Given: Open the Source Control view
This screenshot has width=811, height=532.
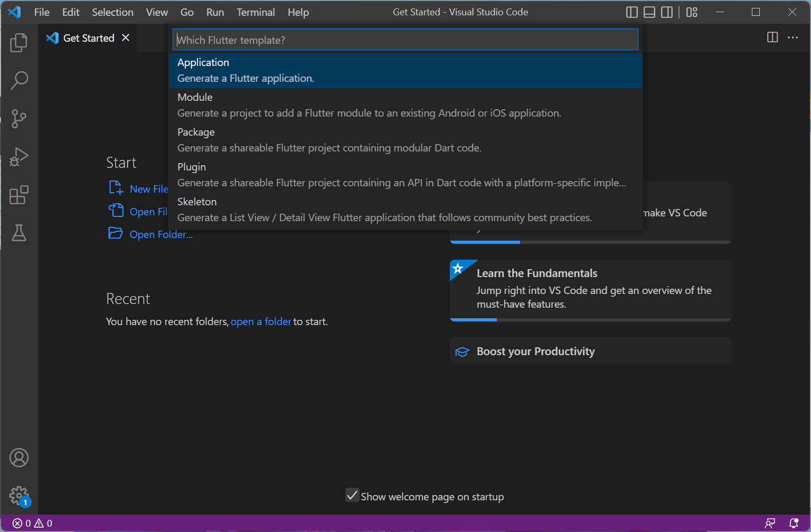Looking at the screenshot, I should click(x=19, y=118).
